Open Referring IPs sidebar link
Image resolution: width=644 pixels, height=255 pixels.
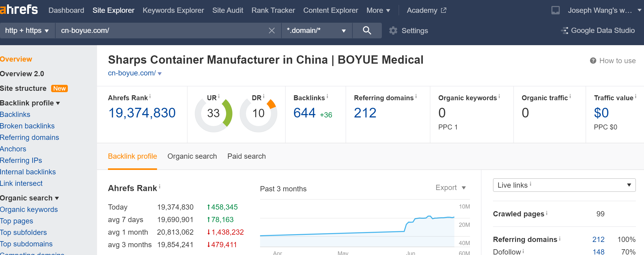pos(21,160)
